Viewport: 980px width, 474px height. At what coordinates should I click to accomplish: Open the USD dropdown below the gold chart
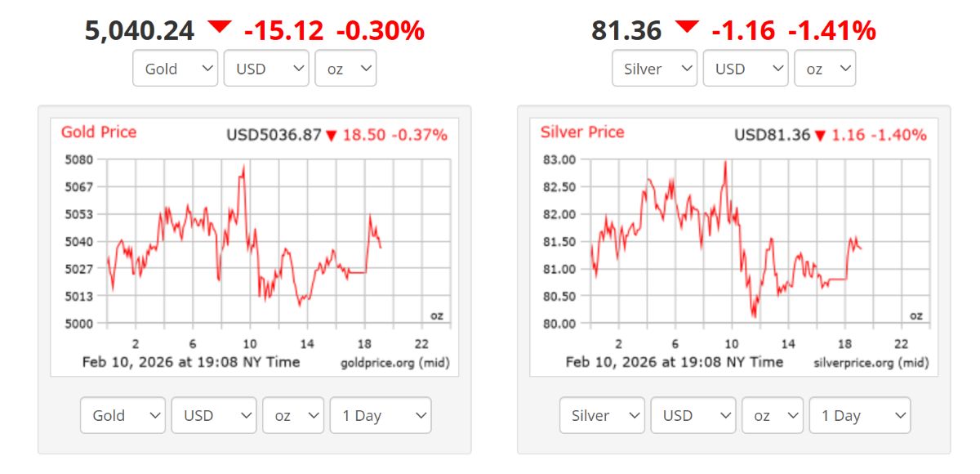coord(214,415)
